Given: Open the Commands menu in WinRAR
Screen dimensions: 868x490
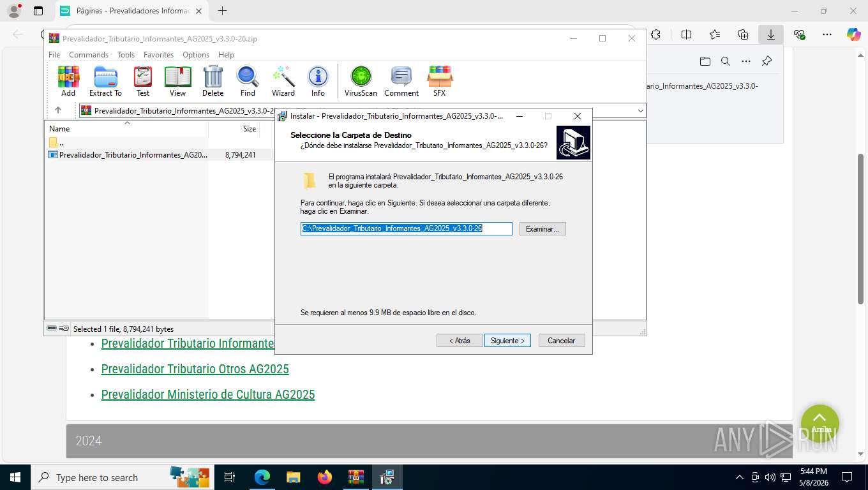Looking at the screenshot, I should pyautogui.click(x=89, y=55).
